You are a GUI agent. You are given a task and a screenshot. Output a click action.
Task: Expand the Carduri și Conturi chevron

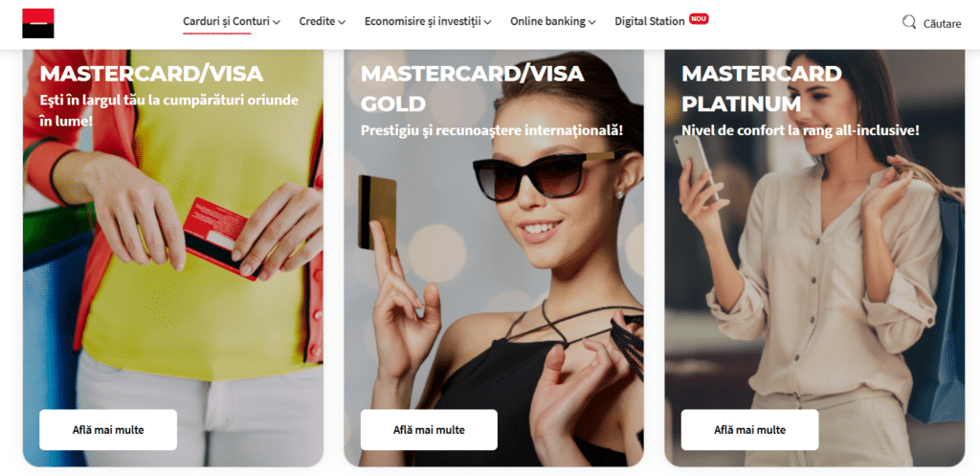click(x=277, y=23)
